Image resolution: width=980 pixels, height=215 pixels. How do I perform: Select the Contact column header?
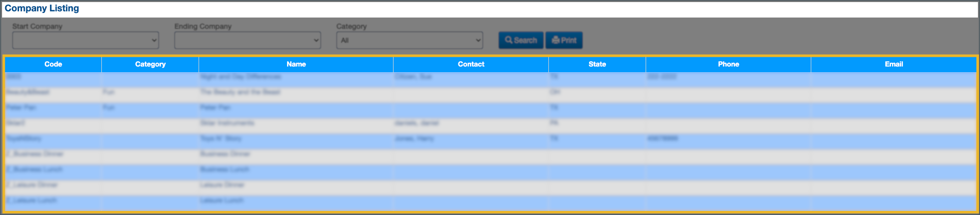[471, 64]
